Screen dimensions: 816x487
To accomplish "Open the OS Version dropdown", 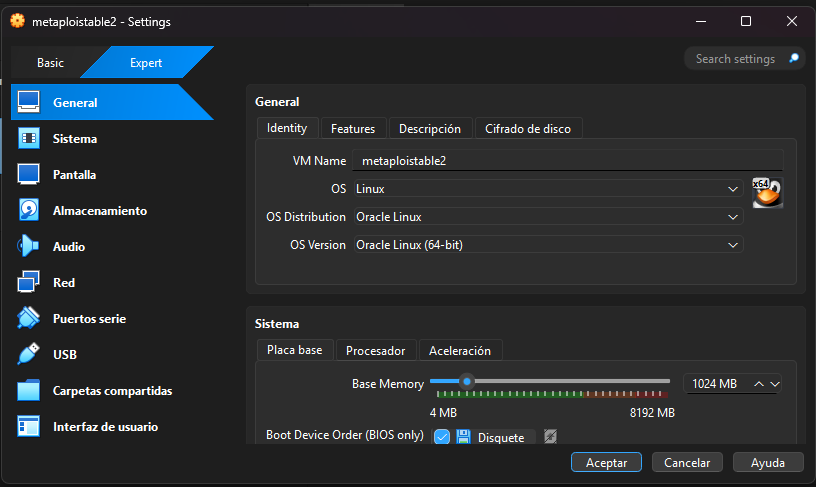I will 547,245.
